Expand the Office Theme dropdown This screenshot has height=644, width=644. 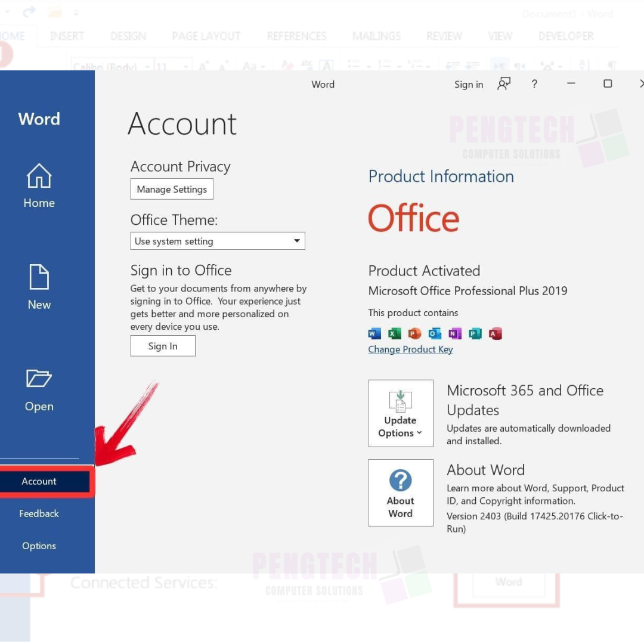pos(218,241)
